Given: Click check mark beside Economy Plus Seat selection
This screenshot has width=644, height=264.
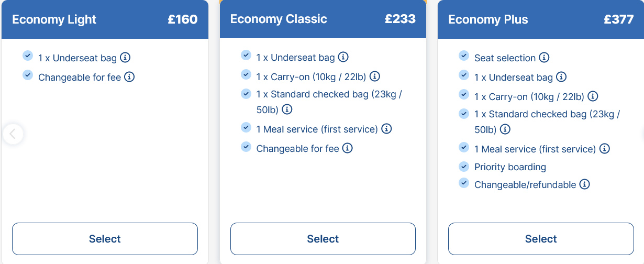Looking at the screenshot, I should (463, 55).
